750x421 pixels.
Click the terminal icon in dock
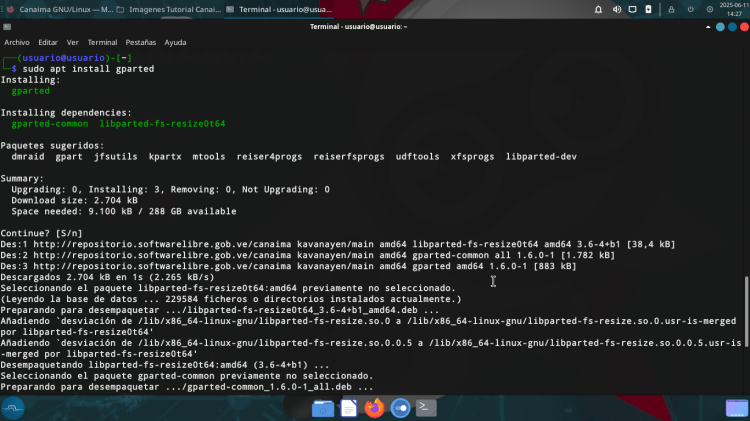(x=426, y=408)
